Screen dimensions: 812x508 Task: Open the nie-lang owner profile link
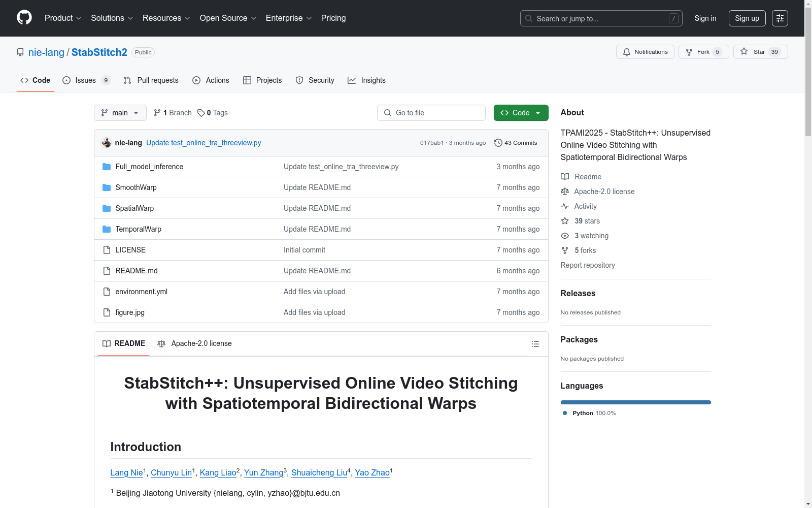(x=46, y=52)
